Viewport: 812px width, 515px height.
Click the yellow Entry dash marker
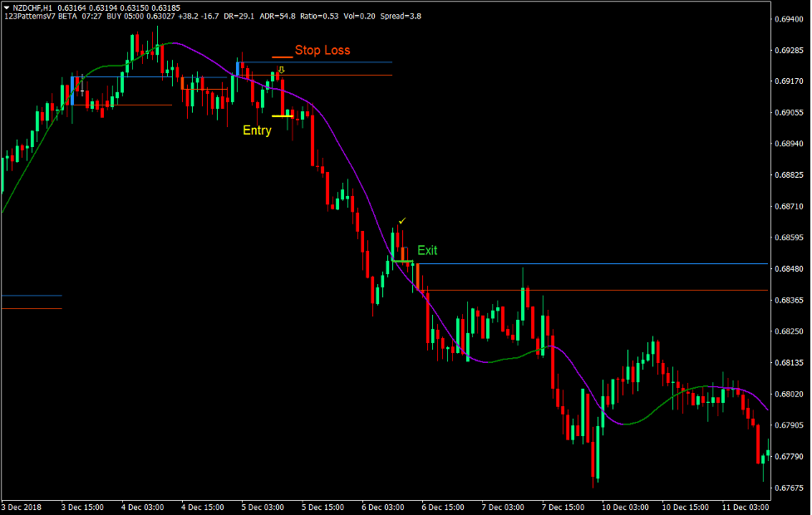(x=283, y=116)
